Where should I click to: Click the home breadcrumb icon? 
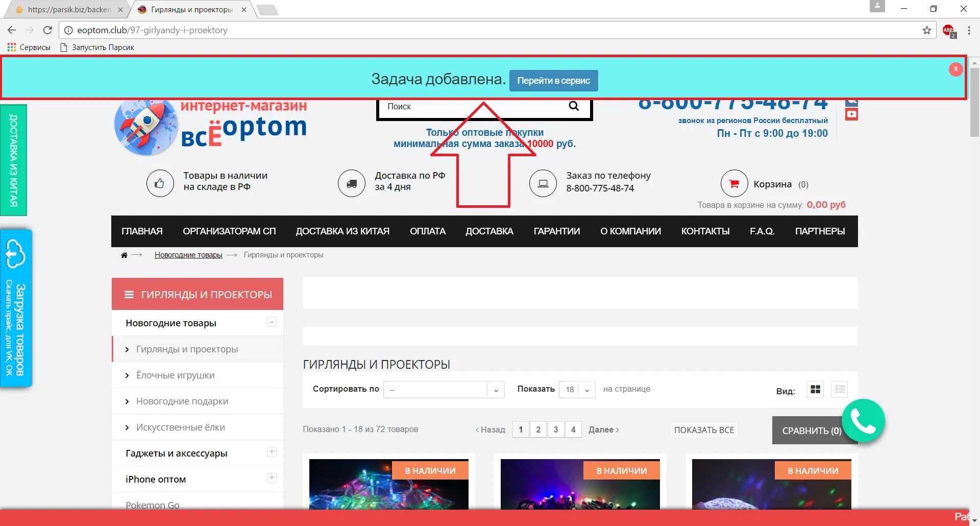click(x=124, y=255)
